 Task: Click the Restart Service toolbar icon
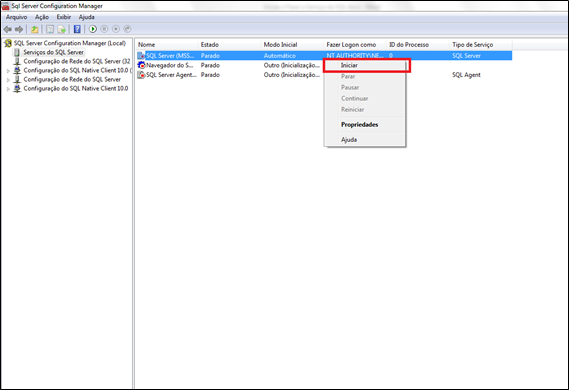[x=127, y=29]
